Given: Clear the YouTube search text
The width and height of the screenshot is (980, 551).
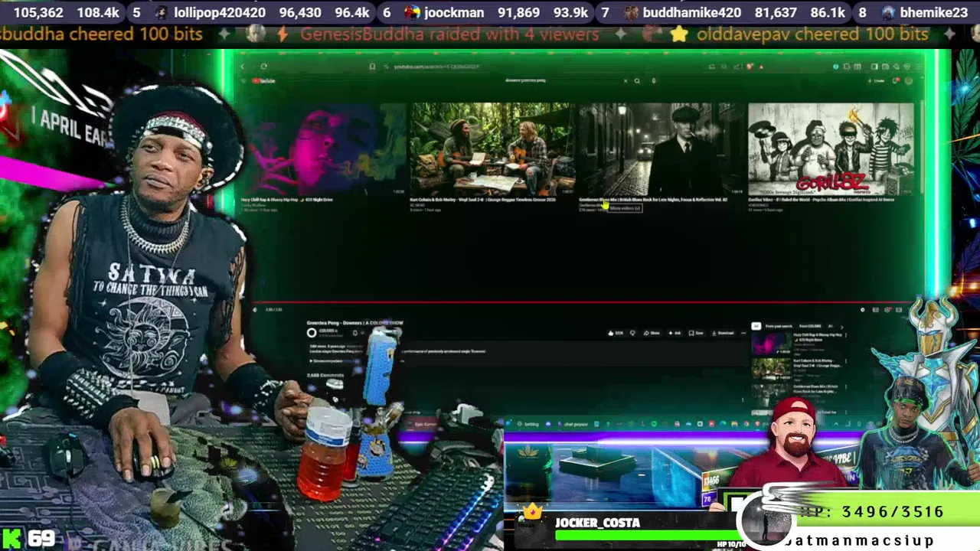Looking at the screenshot, I should point(625,80).
